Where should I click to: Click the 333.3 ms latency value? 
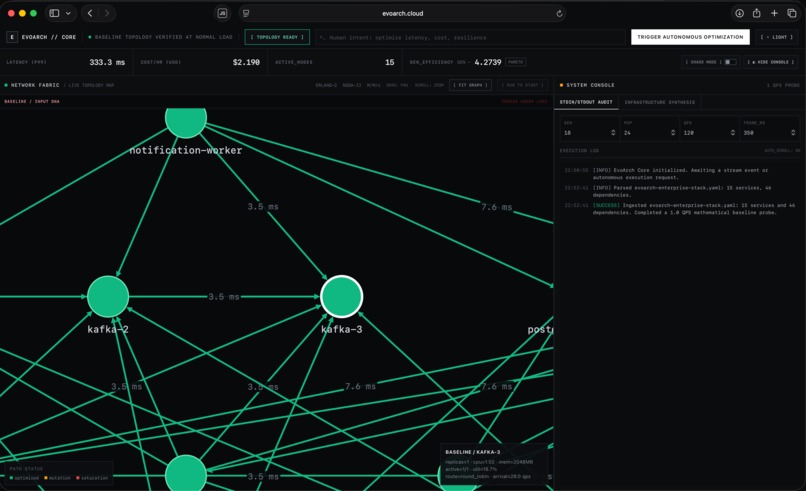point(107,62)
